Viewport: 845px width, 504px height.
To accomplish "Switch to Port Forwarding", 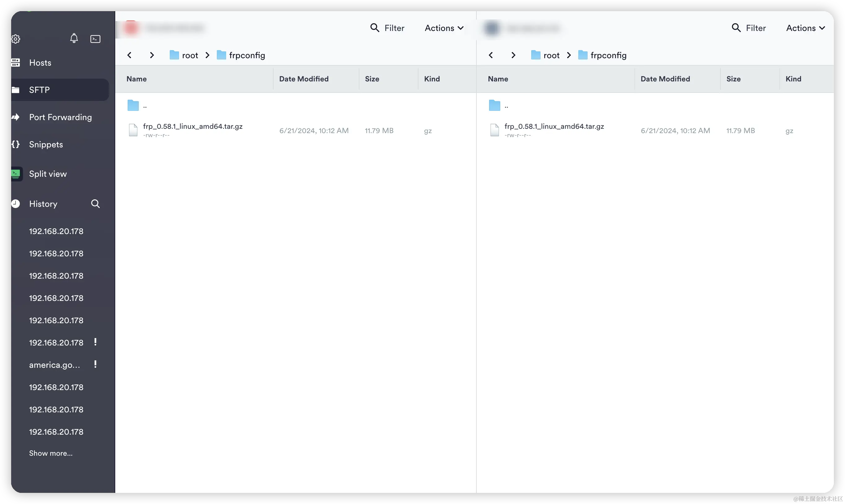I will coord(60,117).
